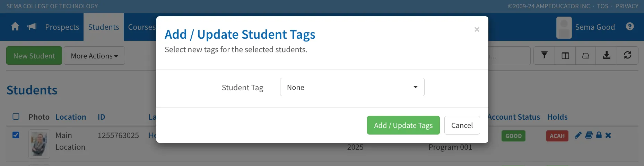The image size is (644, 166).
Task: Expand the More Actions menu
Action: (94, 56)
